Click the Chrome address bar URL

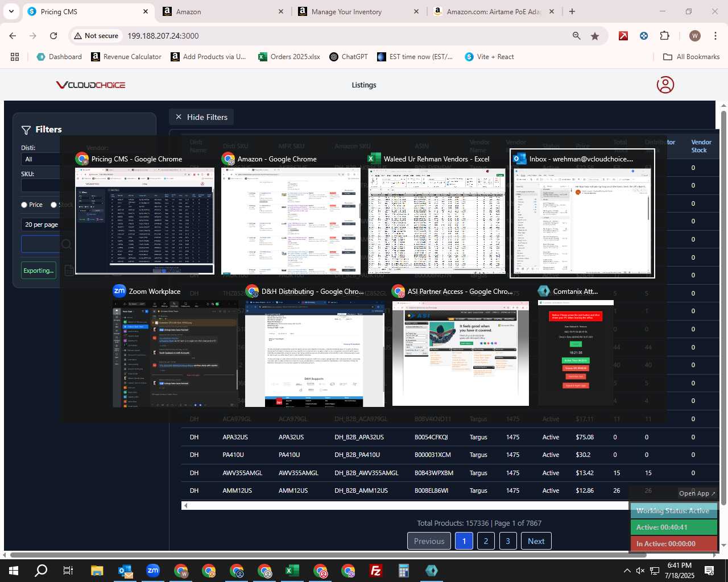pyautogui.click(x=163, y=36)
